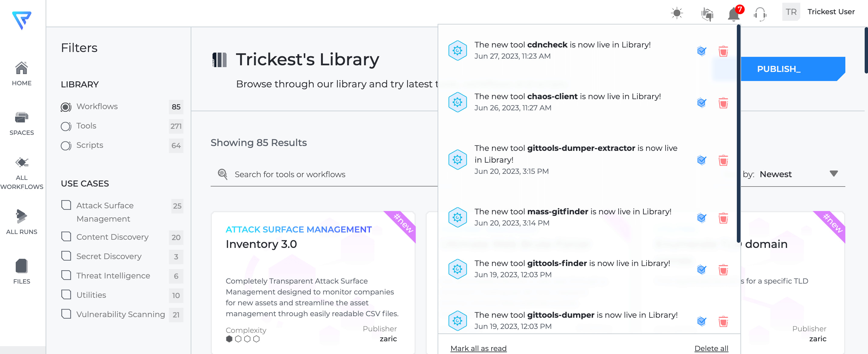Click Mark all as read link
This screenshot has height=354, width=868.
478,348
